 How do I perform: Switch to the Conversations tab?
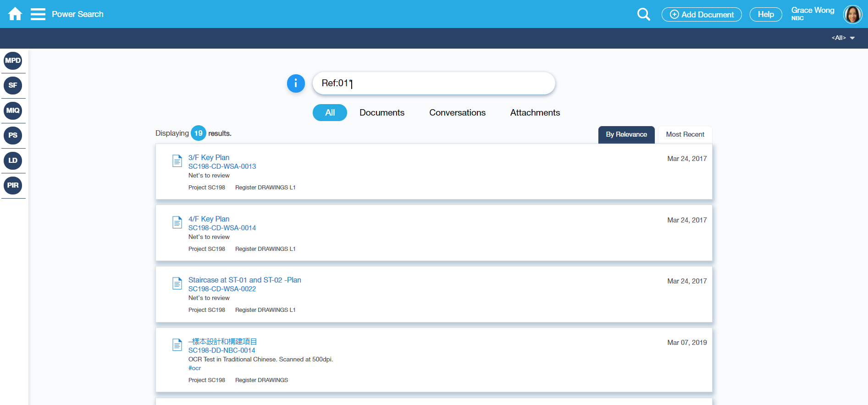(x=457, y=113)
